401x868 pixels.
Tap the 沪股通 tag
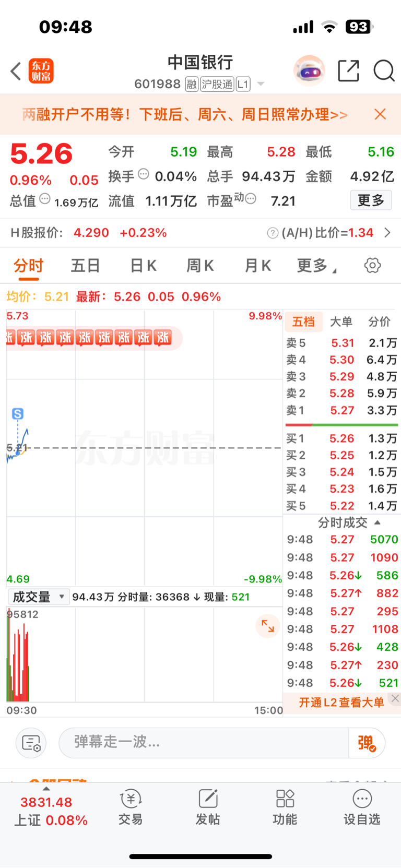click(x=217, y=84)
